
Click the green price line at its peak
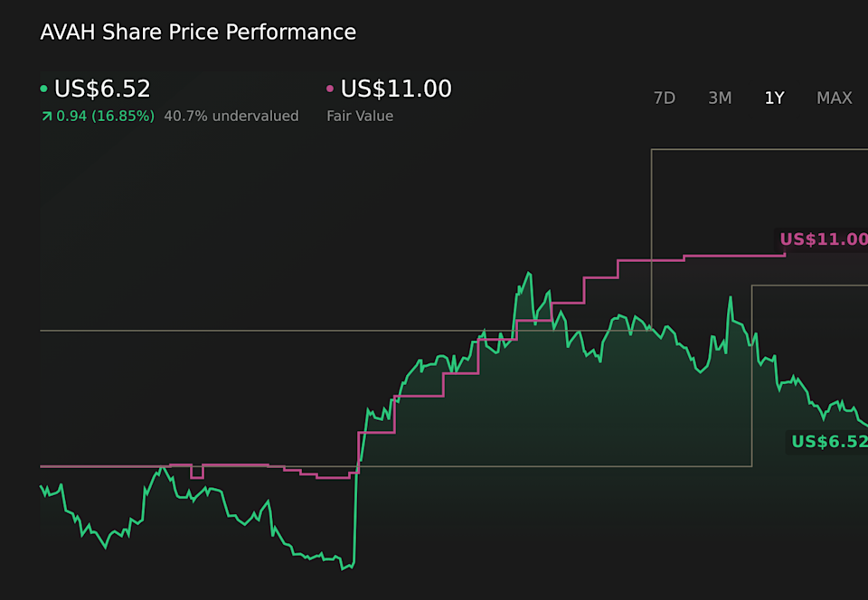pos(530,274)
